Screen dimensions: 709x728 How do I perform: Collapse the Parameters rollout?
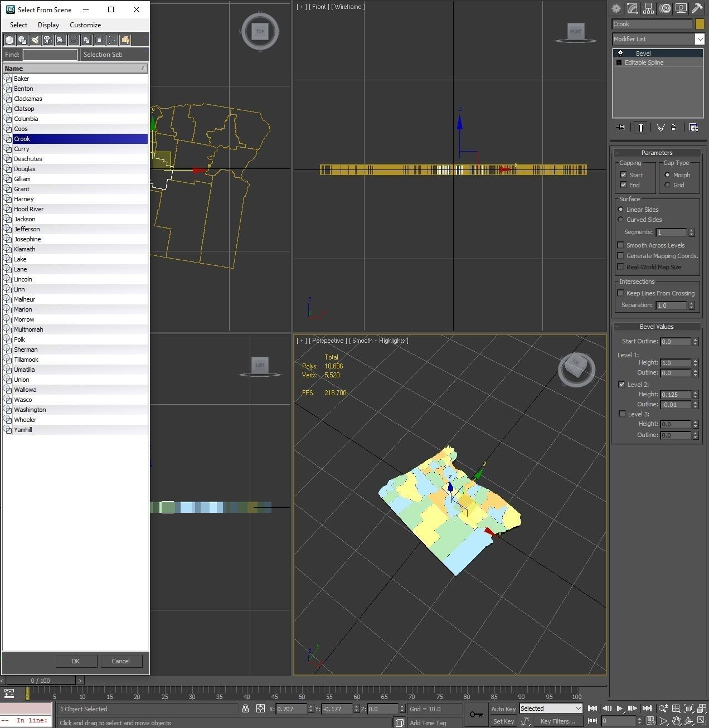tap(657, 152)
